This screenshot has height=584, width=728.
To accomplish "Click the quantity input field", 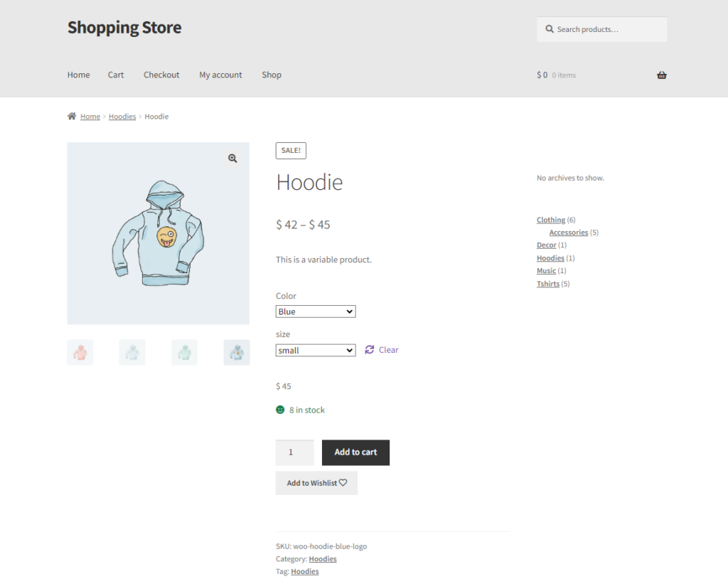I will click(x=295, y=452).
